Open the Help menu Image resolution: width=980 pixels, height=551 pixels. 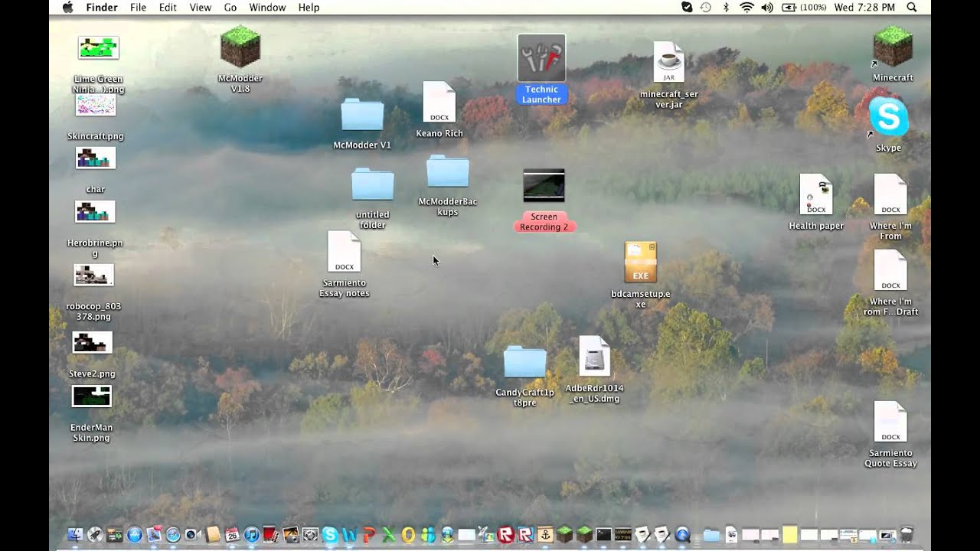click(309, 8)
